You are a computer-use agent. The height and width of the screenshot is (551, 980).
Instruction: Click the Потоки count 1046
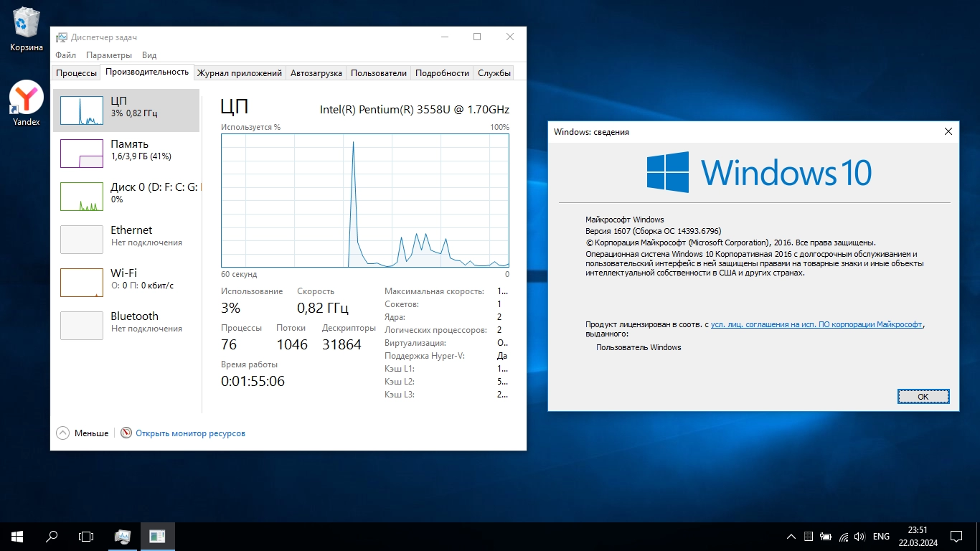click(x=292, y=344)
